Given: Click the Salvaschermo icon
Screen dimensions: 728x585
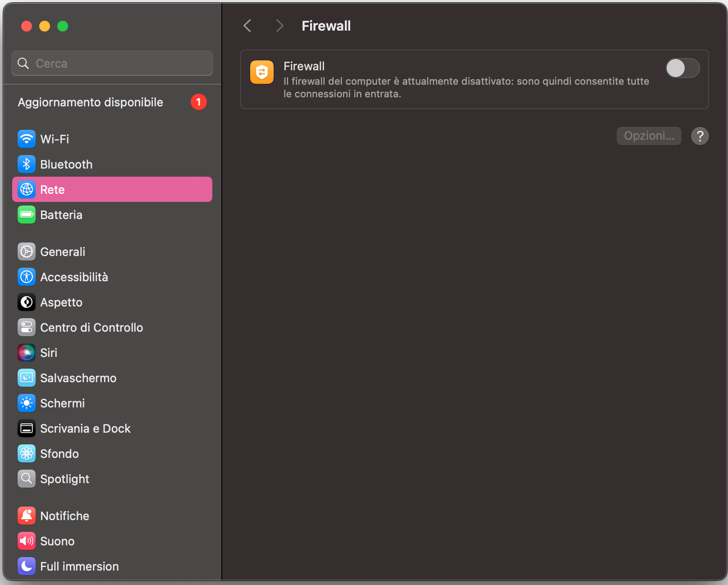Looking at the screenshot, I should (x=27, y=378).
